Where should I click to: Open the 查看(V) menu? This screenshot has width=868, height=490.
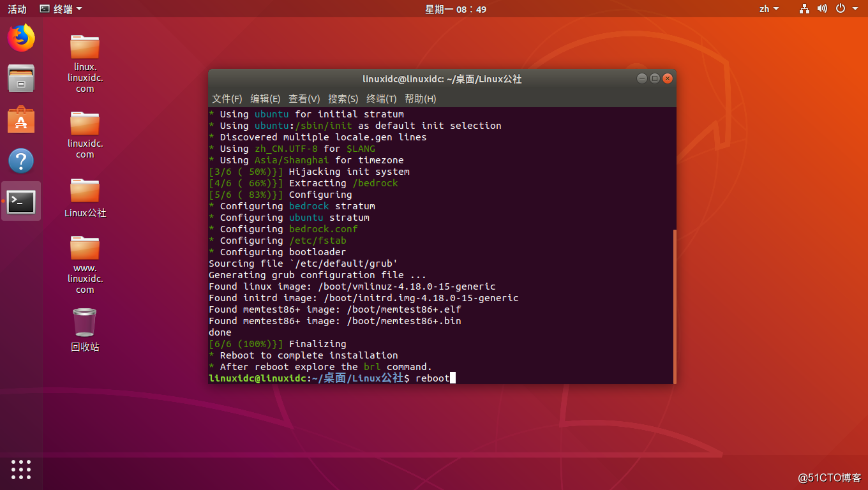click(x=304, y=99)
